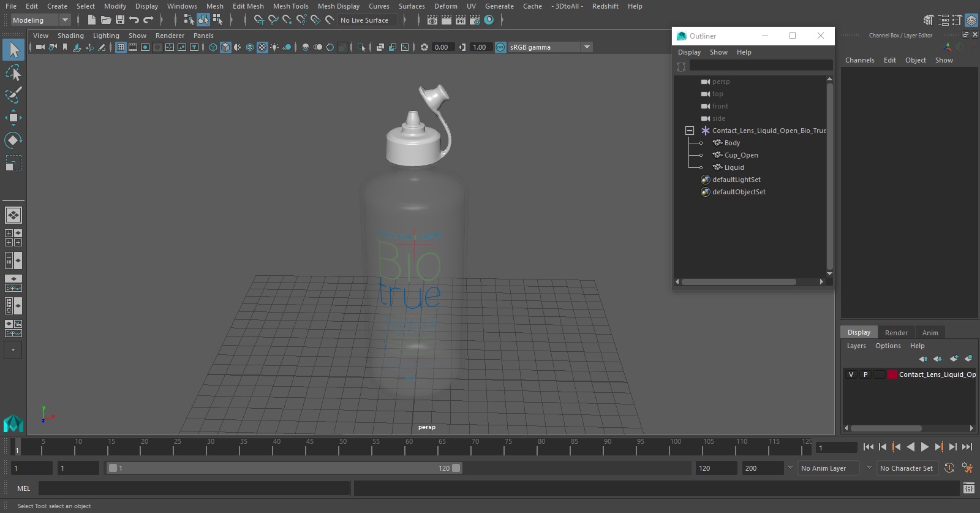Play animation backwards

pos(910,447)
